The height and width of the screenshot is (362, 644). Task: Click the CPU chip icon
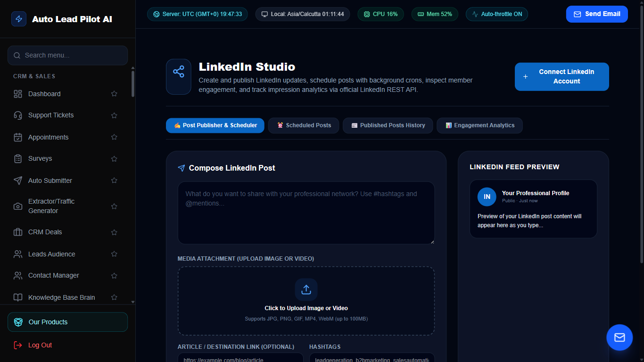(x=366, y=14)
